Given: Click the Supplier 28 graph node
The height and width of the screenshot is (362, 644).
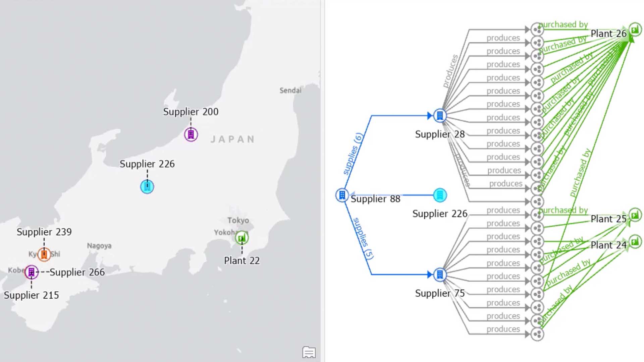Looking at the screenshot, I should 440,116.
